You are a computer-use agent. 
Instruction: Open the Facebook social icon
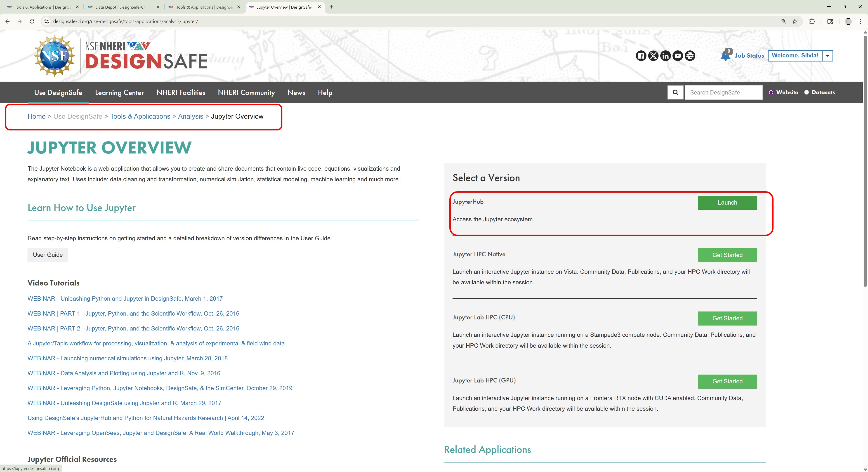[x=641, y=56]
